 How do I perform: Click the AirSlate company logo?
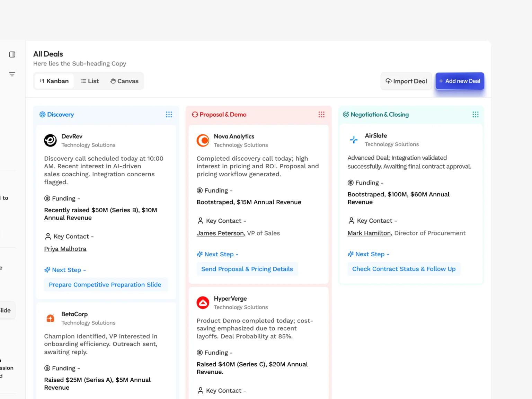click(x=354, y=140)
